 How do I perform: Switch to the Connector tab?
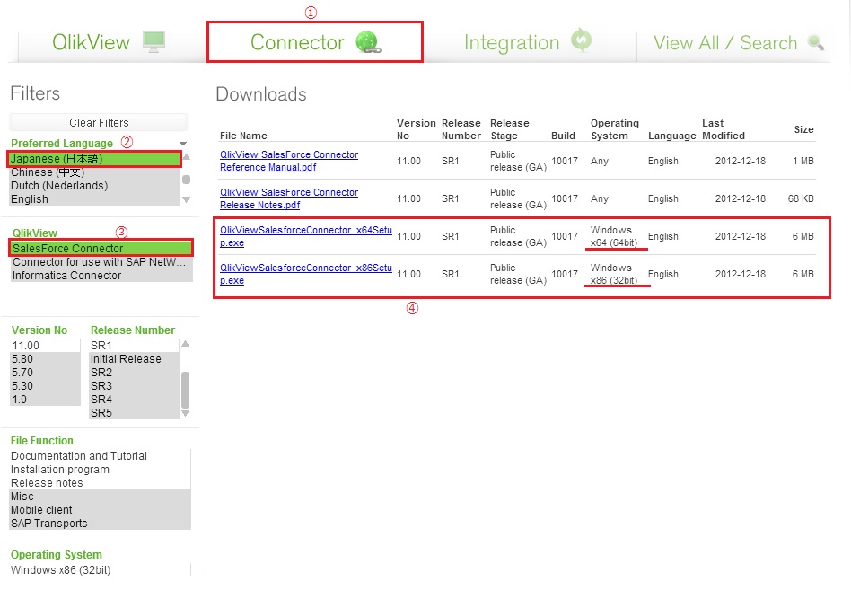click(x=315, y=42)
